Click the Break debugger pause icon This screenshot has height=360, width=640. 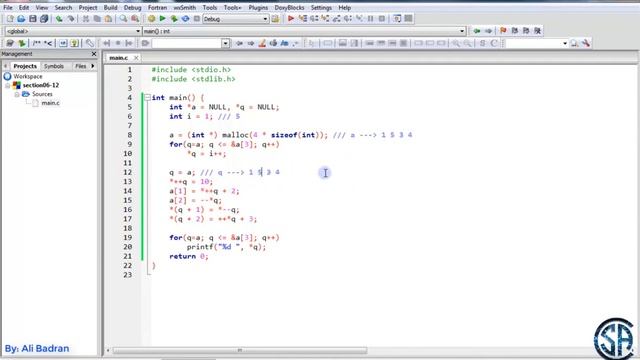371,19
